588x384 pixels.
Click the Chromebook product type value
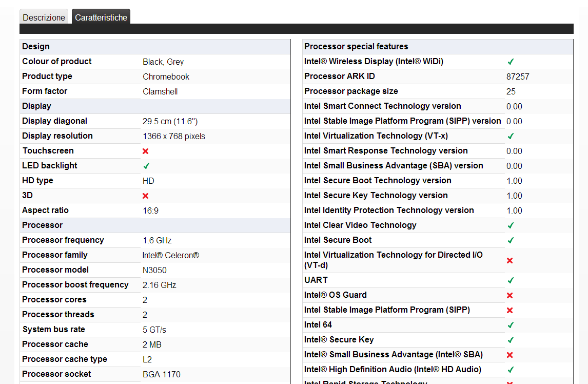pos(166,76)
